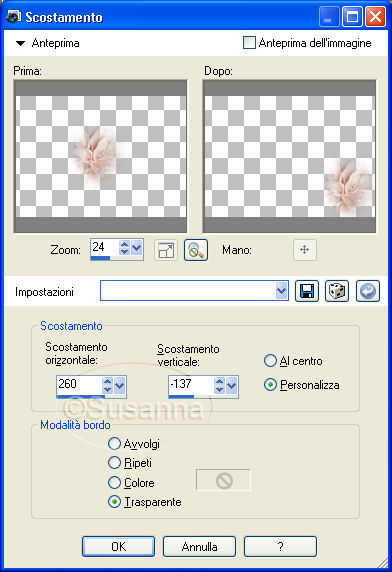392x572 pixels.
Task: Choose Ripeti border mode
Action: pos(115,463)
